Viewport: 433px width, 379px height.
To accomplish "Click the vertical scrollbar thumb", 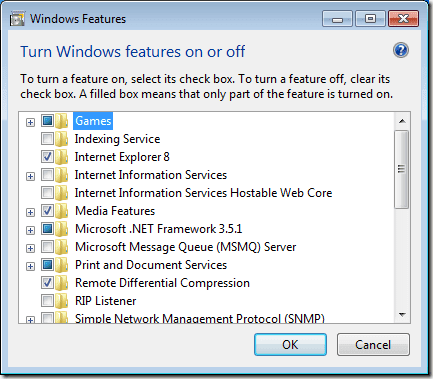I will [401, 169].
